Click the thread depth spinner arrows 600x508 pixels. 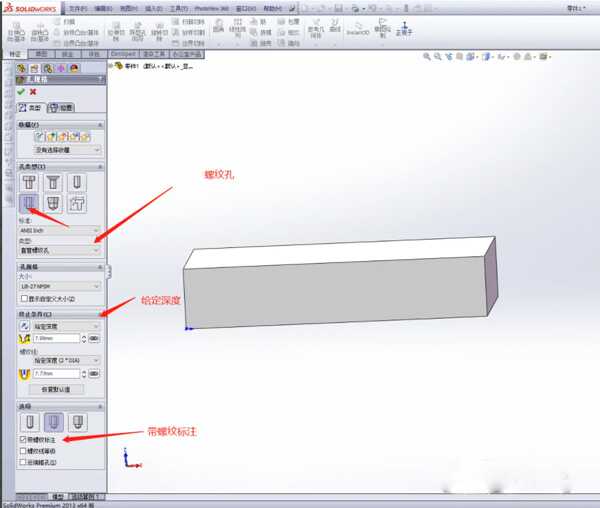84,373
